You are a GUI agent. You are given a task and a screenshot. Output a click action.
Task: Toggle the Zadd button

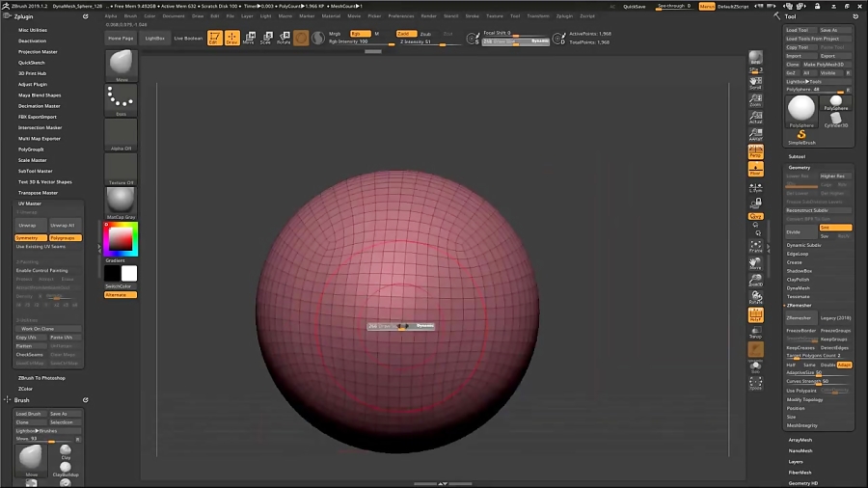[406, 34]
